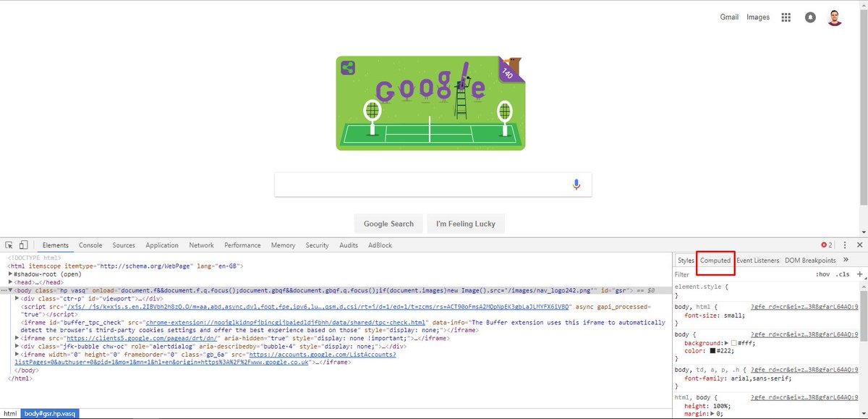This screenshot has width=868, height=419.
Task: Switch to the Elements tab
Action: click(x=56, y=245)
